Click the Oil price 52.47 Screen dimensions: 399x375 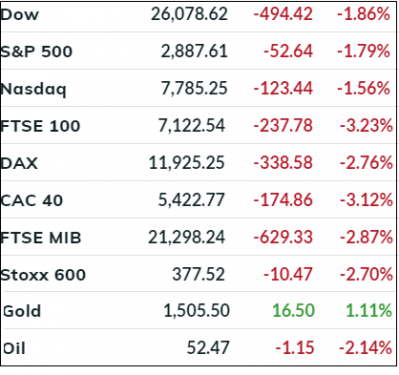208,348
